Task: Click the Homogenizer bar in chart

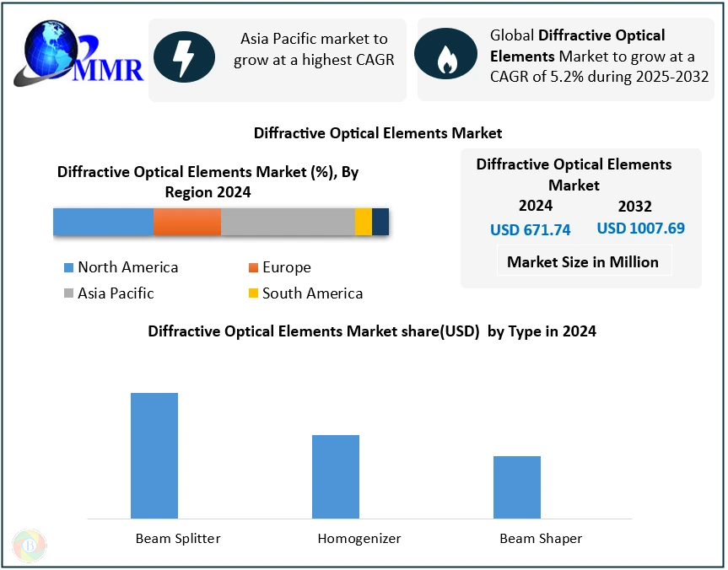Action: 336,476
